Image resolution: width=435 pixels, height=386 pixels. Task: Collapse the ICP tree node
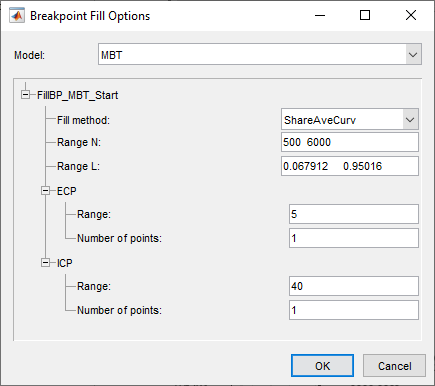click(46, 263)
